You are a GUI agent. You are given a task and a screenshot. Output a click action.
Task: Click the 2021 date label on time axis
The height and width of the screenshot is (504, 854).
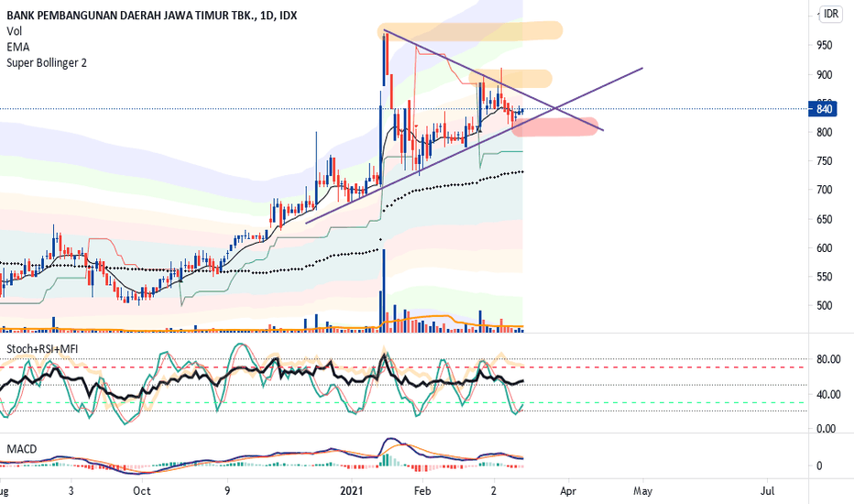click(x=351, y=491)
